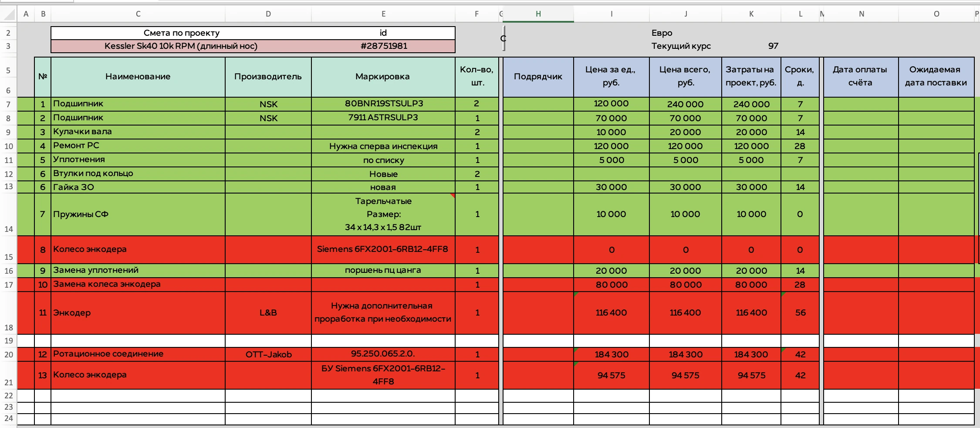Screen dimensions: 980x428
Task: Click the 'Смета по проекту' title cell
Action: coord(182,33)
